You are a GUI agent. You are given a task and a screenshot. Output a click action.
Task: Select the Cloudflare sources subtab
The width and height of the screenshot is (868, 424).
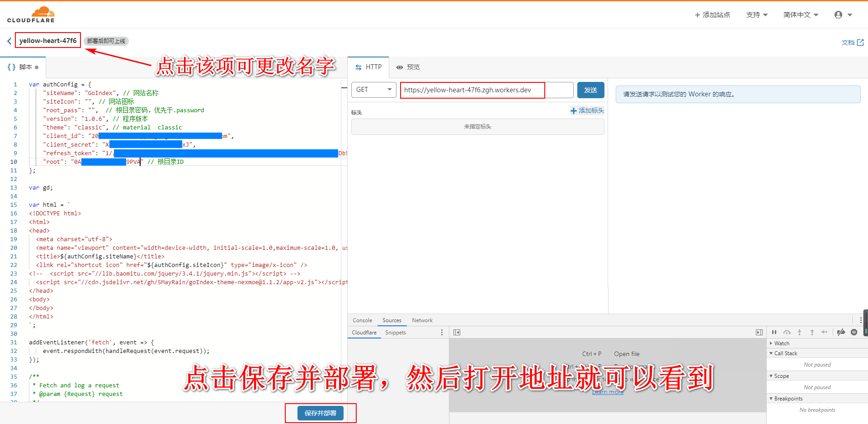pyautogui.click(x=364, y=332)
